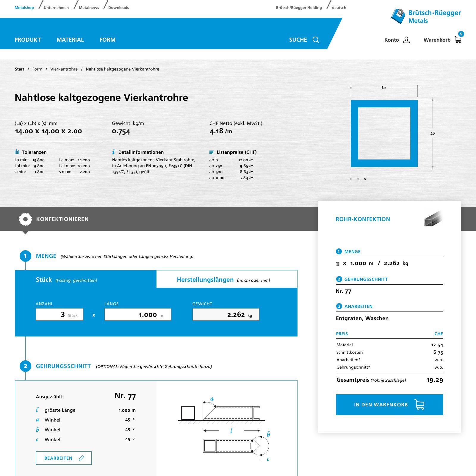Image resolution: width=476 pixels, height=476 pixels.
Task: Click the Anzahl quantity input field
Action: 59,314
